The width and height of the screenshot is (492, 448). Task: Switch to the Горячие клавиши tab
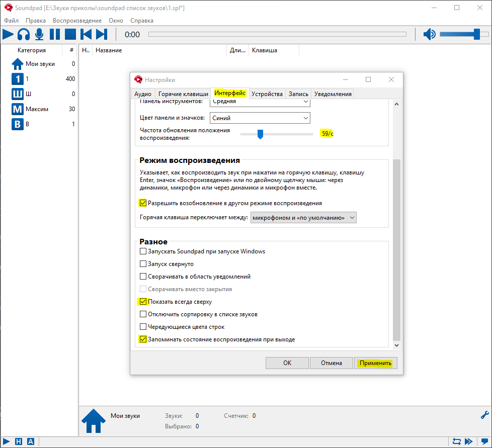click(x=183, y=94)
